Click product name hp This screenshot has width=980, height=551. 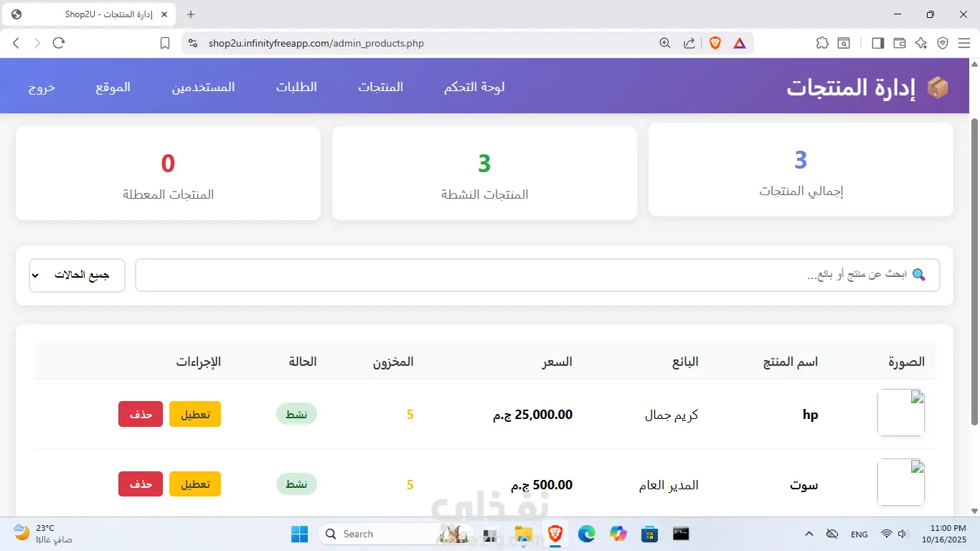click(811, 415)
